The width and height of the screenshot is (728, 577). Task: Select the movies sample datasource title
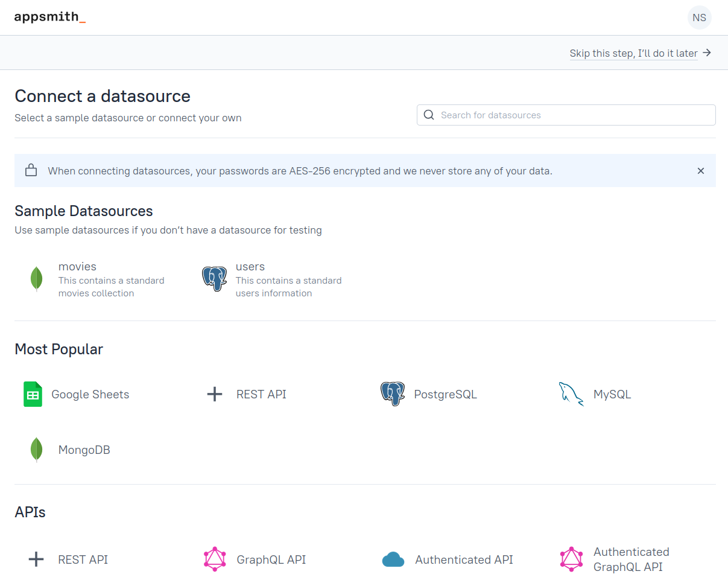coord(77,266)
